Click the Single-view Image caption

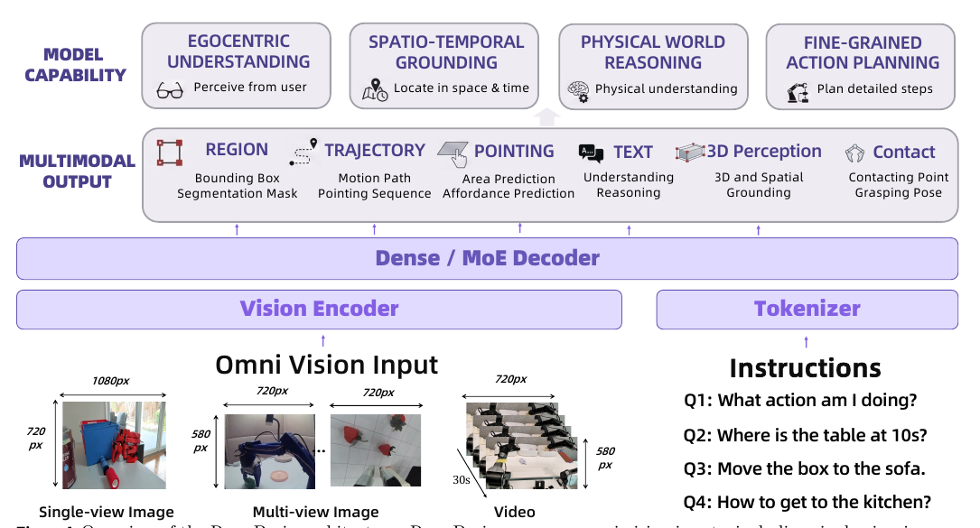coord(107,512)
